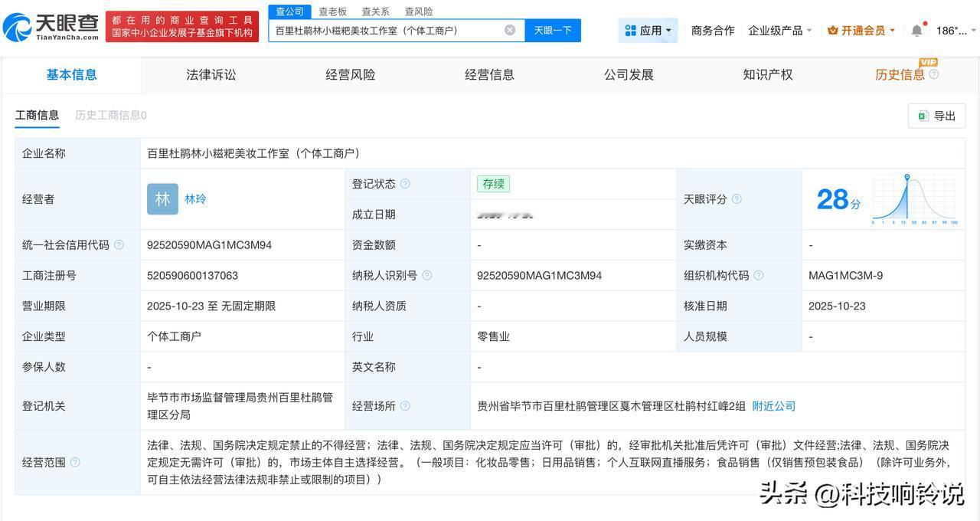Image resolution: width=980 pixels, height=521 pixels.
Task: Open help icon beside 经营场所
Action: click(405, 406)
